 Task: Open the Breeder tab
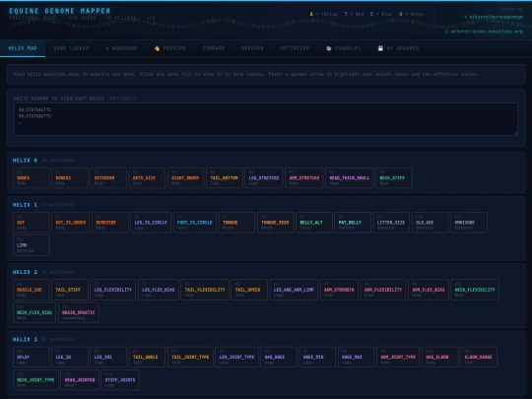click(252, 48)
